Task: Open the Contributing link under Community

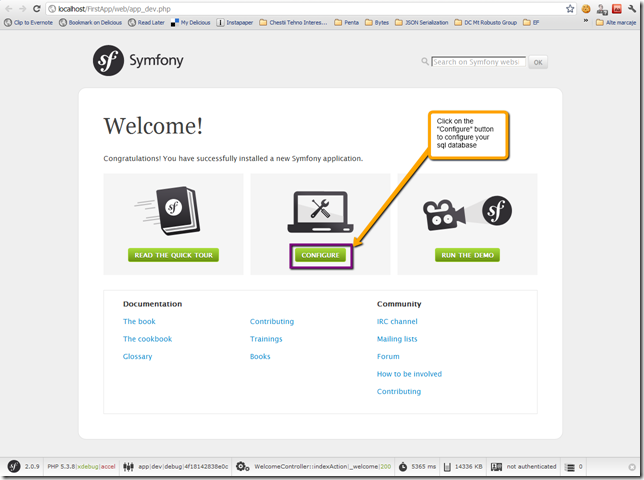Action: click(x=399, y=392)
